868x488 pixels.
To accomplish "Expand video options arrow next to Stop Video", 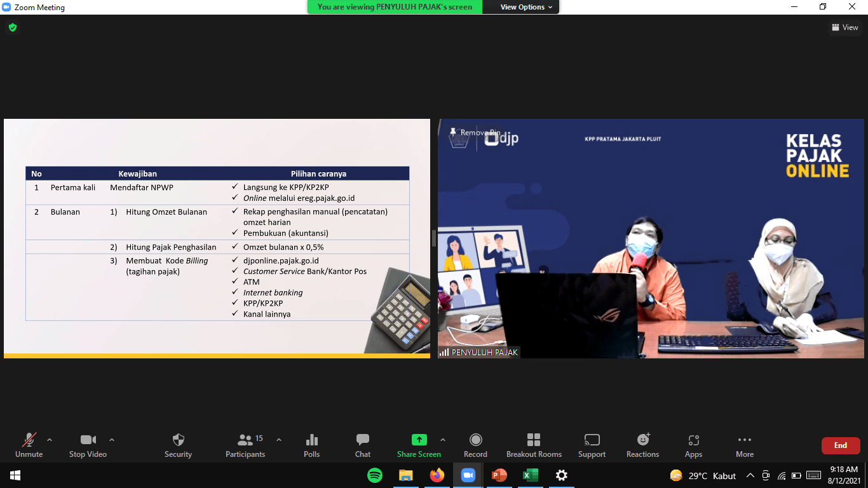I will pos(112,440).
